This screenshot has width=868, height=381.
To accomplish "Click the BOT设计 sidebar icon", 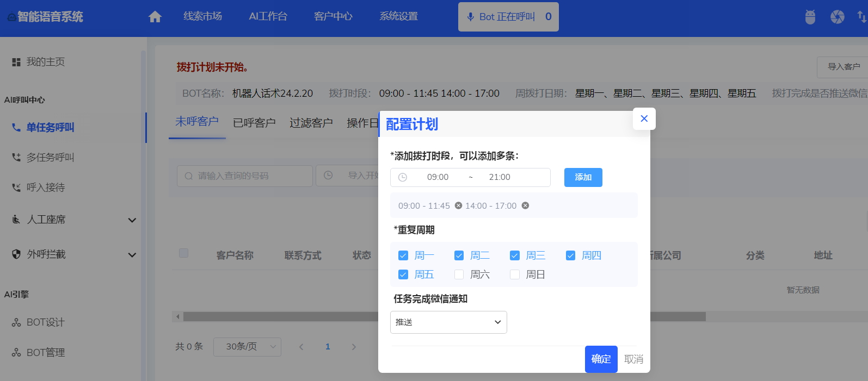I will point(16,323).
